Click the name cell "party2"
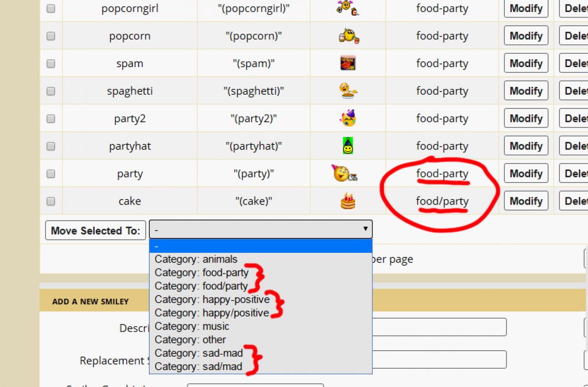This screenshot has height=387, width=588. [130, 119]
